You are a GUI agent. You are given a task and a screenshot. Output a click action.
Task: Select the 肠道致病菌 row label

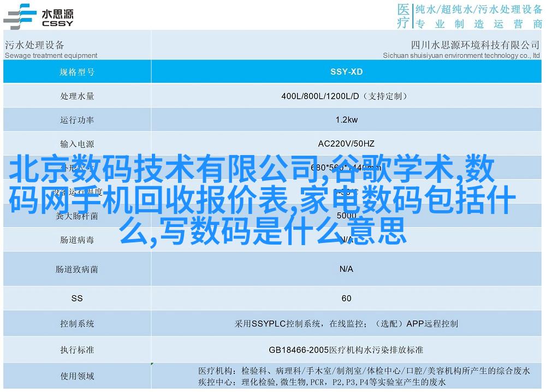(77, 269)
